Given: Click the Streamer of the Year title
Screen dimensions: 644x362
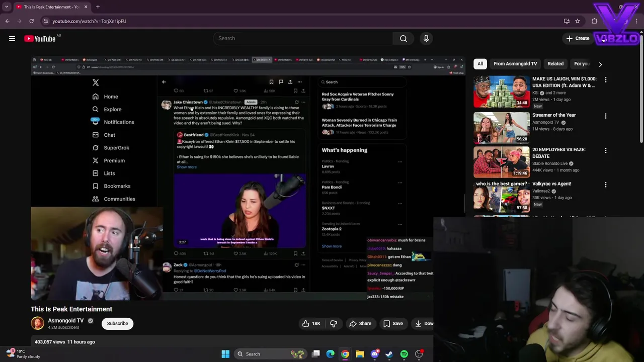Looking at the screenshot, I should [x=554, y=115].
